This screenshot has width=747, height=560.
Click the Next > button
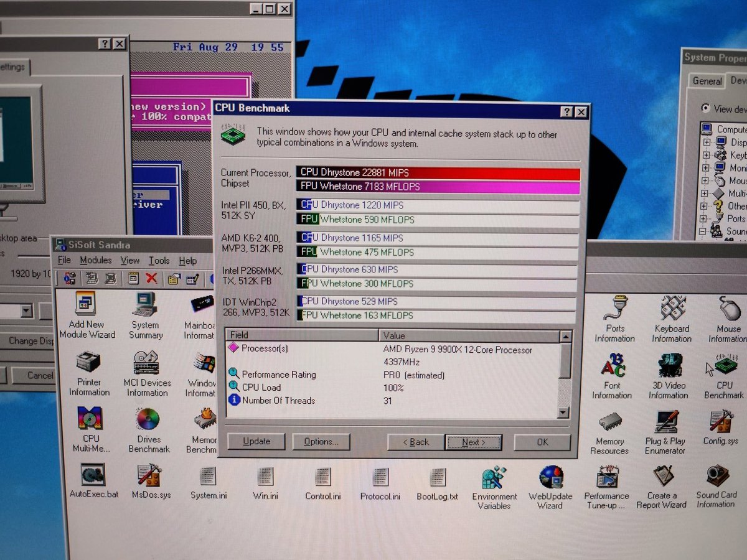click(x=473, y=442)
